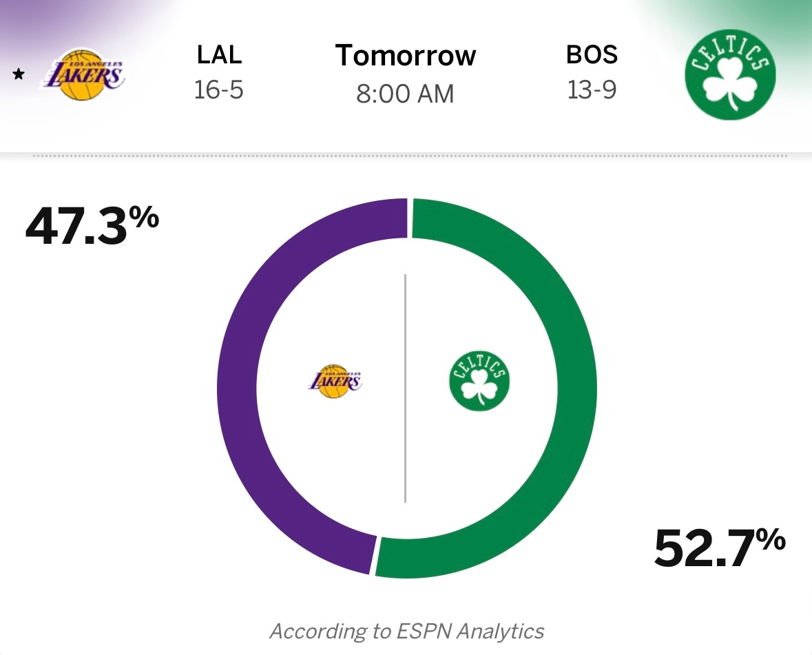Expand the dotted divider section below the header

tap(406, 157)
